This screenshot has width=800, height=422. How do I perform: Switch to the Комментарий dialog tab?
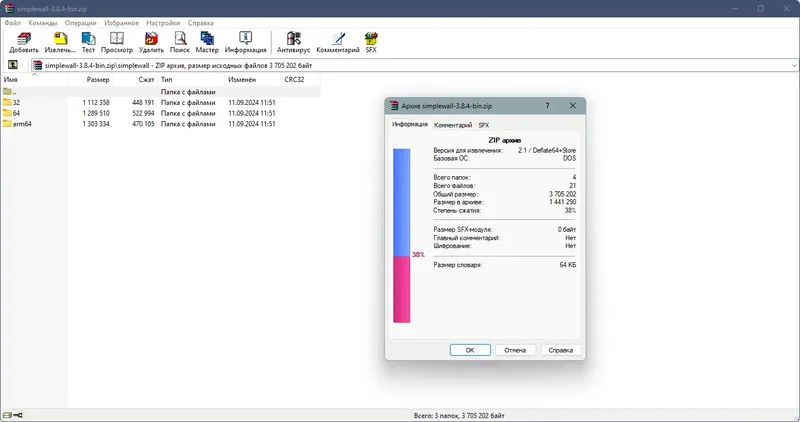pos(453,125)
